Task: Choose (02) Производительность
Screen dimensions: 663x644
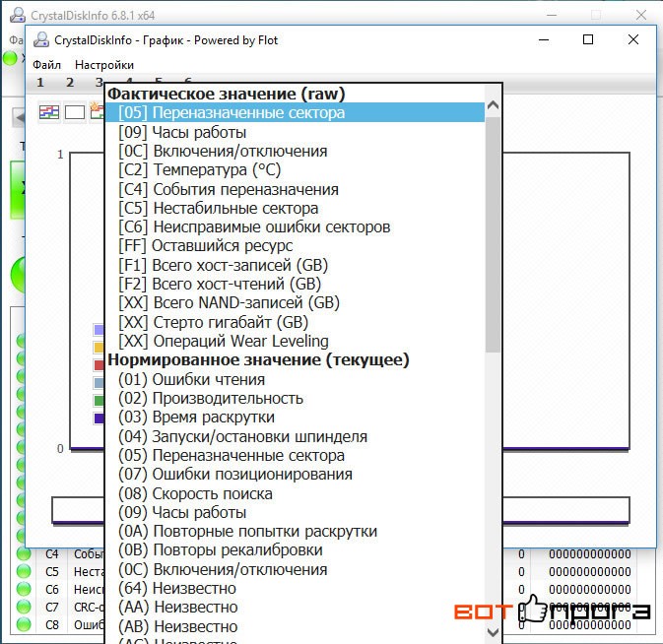Action: click(295, 398)
